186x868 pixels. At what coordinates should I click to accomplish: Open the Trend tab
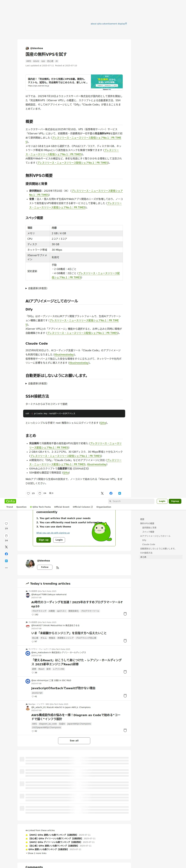coord(9,507)
